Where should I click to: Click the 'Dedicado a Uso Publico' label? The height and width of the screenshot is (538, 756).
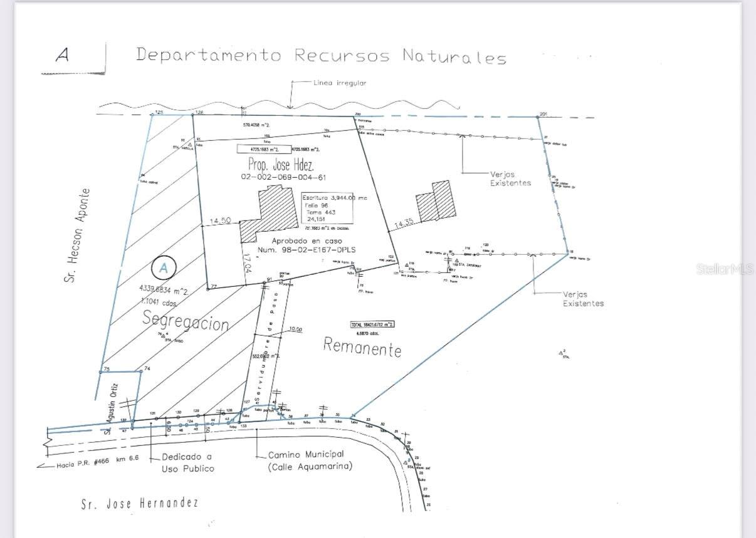pyautogui.click(x=186, y=462)
